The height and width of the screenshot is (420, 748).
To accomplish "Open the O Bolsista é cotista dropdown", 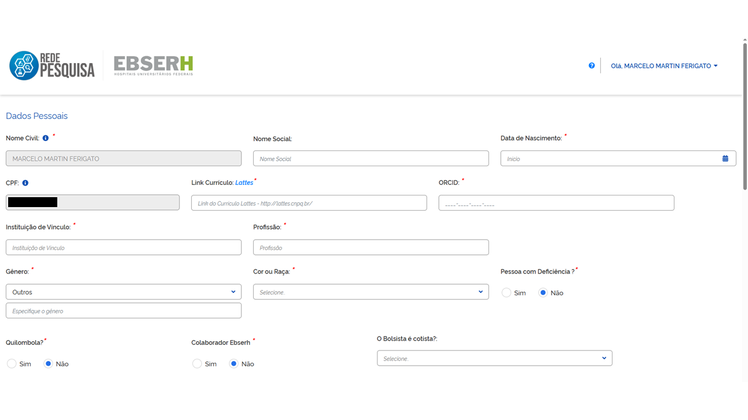I will point(495,358).
